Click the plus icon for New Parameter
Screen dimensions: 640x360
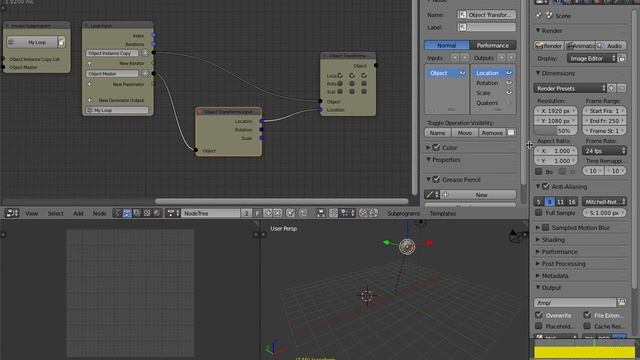[x=89, y=84]
